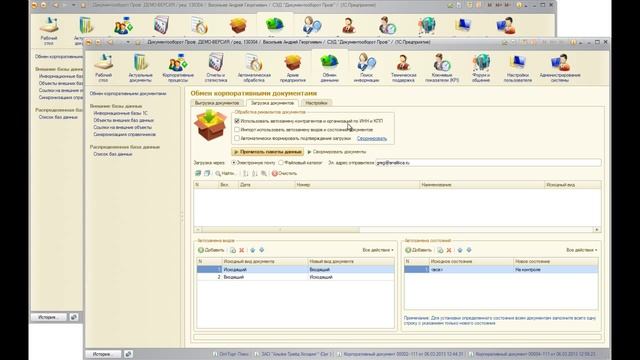640x360 pixels.
Task: Switch to the Настройки tab
Action: [316, 103]
